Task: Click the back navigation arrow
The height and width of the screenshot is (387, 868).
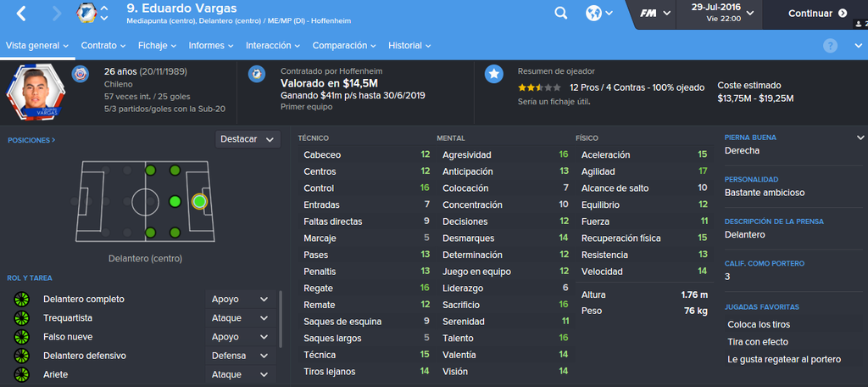Action: [x=21, y=14]
